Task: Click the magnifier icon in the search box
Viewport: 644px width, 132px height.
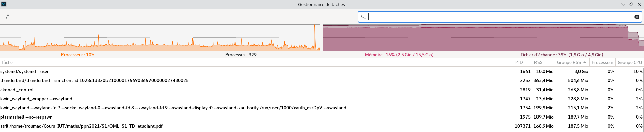Action: point(363,17)
